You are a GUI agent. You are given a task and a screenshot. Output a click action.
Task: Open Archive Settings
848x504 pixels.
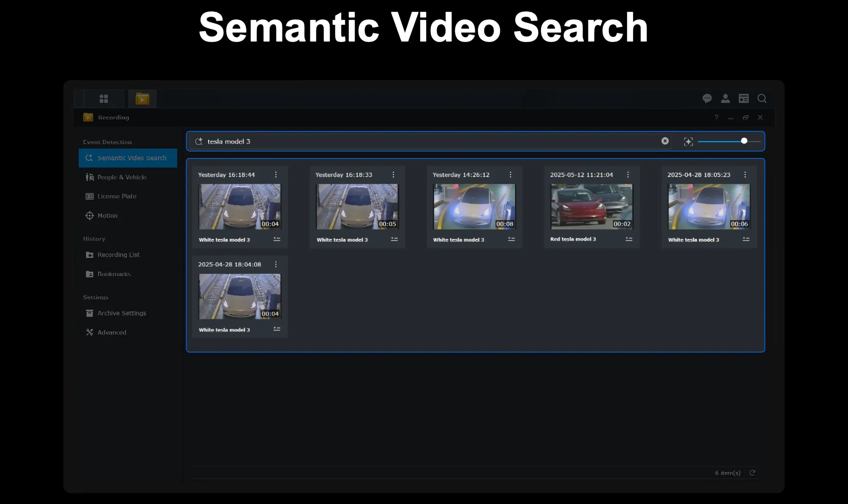(x=121, y=313)
